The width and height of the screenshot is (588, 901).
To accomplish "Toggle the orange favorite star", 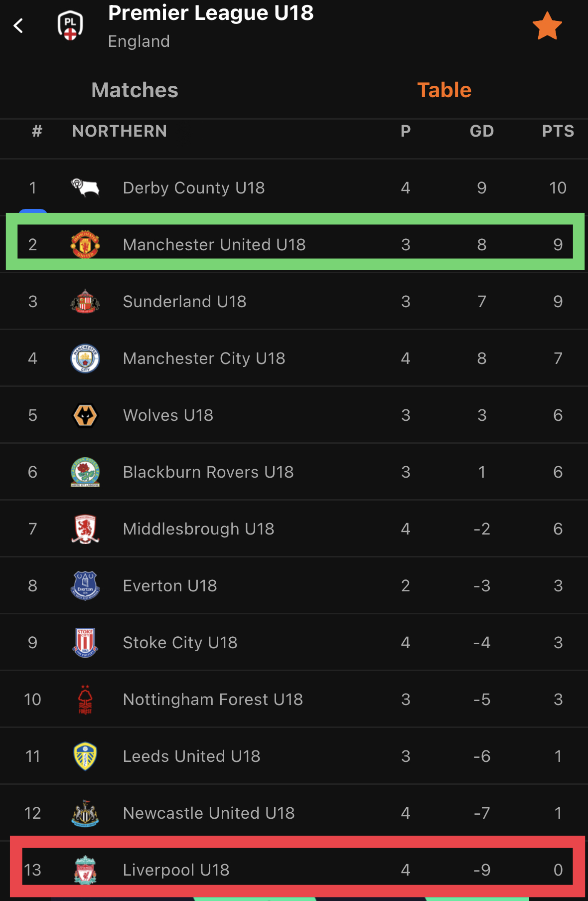I will point(547,26).
